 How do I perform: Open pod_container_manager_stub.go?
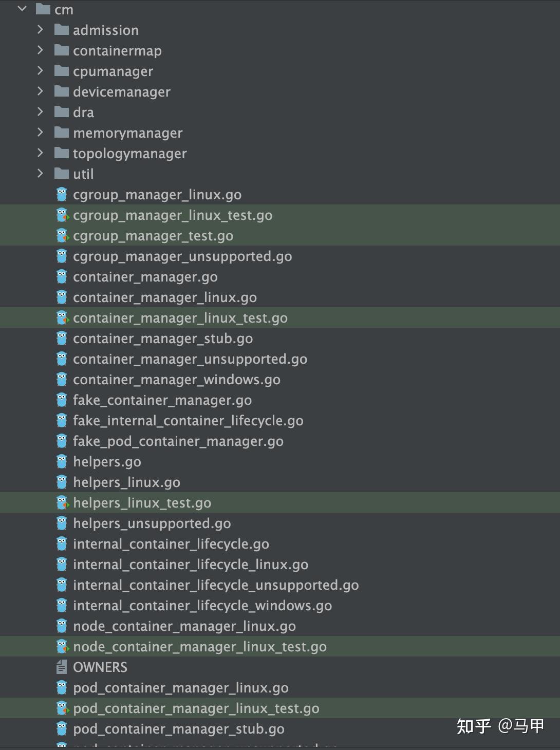pyautogui.click(x=178, y=729)
